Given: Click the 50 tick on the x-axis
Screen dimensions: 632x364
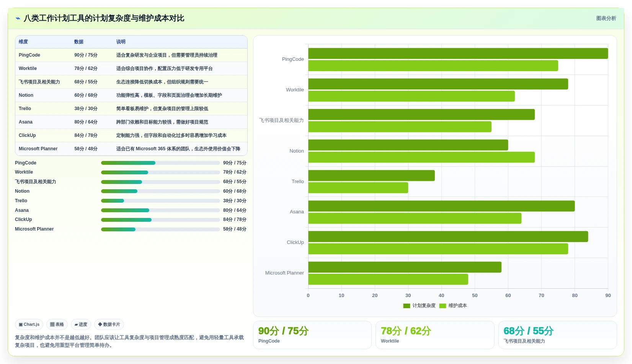Looking at the screenshot, I should coord(475,296).
